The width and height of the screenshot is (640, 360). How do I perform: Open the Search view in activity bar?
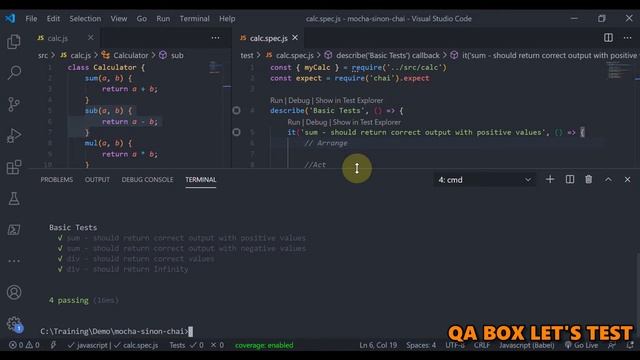click(x=14, y=73)
